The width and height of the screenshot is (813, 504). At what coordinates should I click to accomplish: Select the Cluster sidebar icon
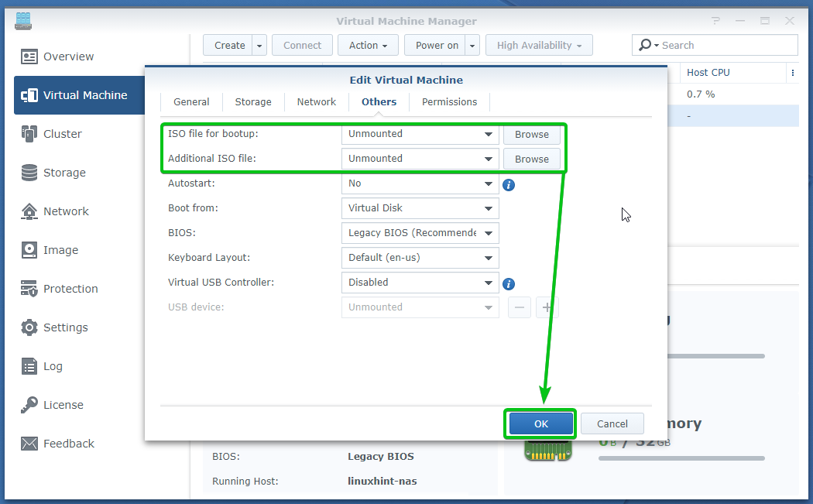pos(29,134)
